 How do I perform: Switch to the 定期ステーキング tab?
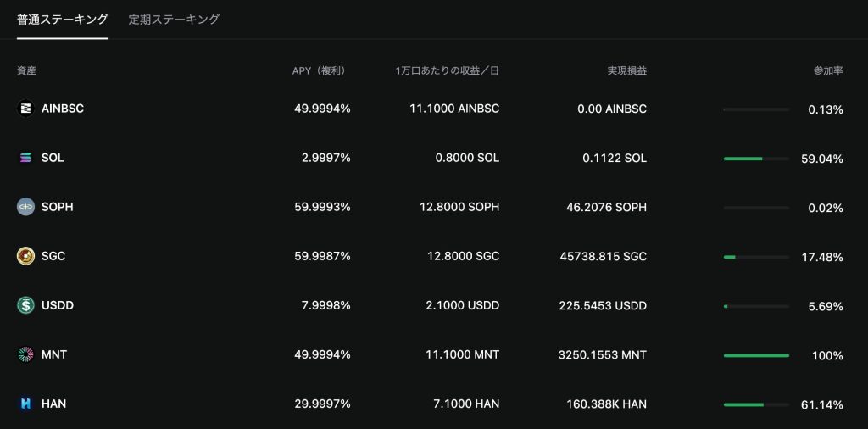174,19
